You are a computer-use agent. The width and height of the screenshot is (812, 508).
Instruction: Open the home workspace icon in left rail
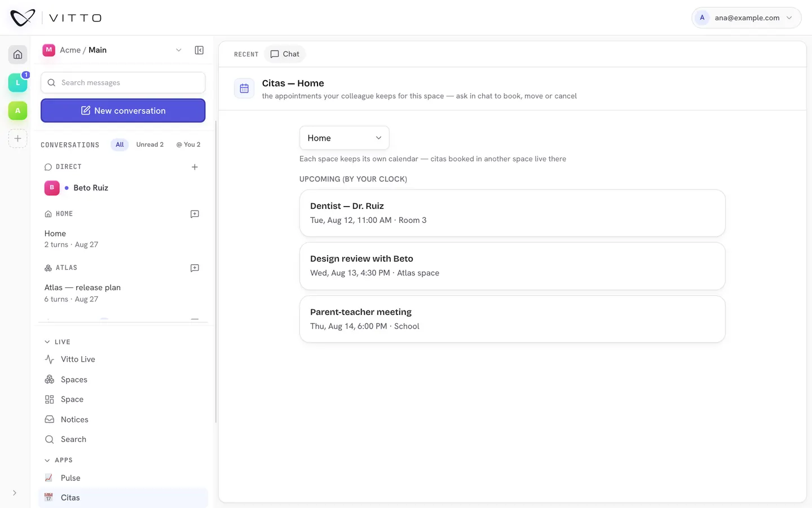pyautogui.click(x=17, y=55)
